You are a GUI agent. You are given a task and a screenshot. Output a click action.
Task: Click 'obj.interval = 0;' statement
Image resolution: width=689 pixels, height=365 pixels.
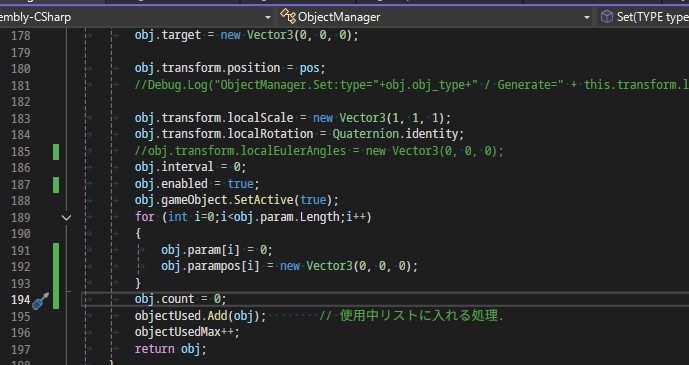[190, 167]
